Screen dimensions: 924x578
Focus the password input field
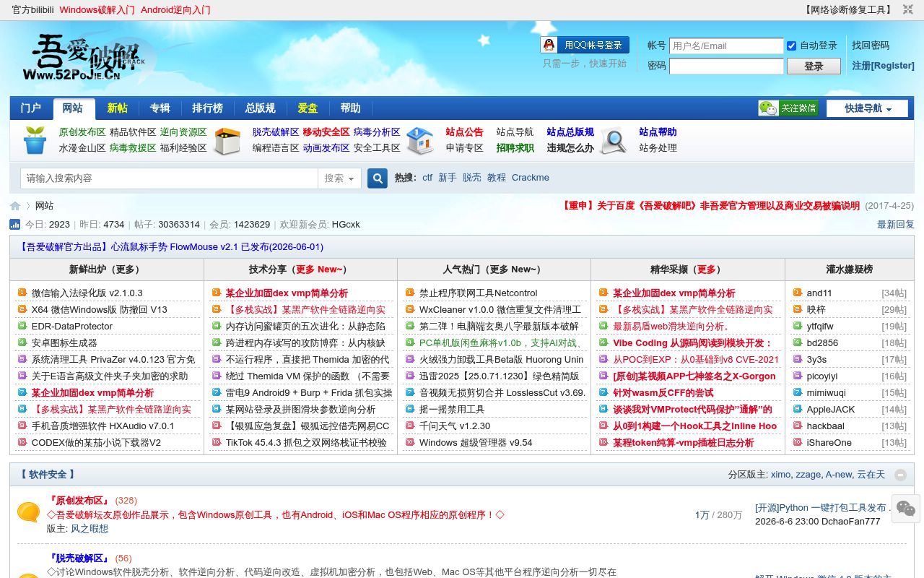726,66
